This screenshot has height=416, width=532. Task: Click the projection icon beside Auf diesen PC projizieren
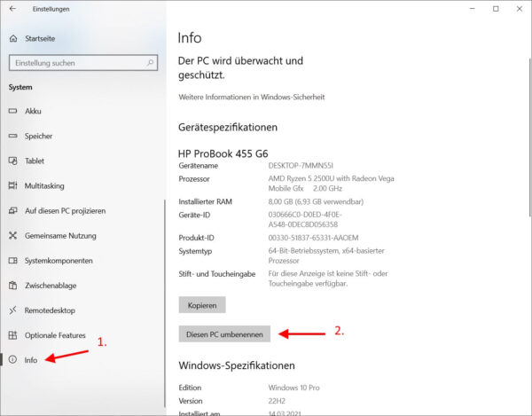(12, 210)
